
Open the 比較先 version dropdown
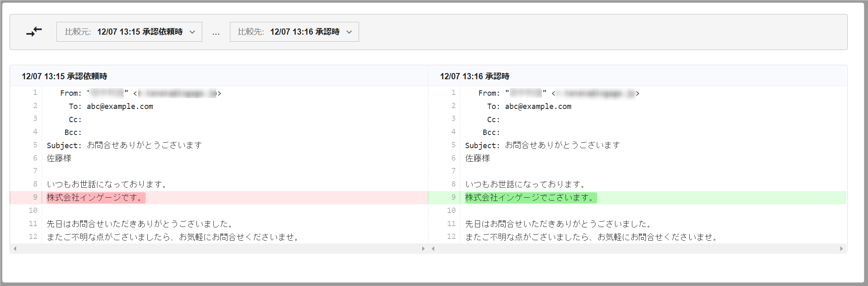(294, 32)
